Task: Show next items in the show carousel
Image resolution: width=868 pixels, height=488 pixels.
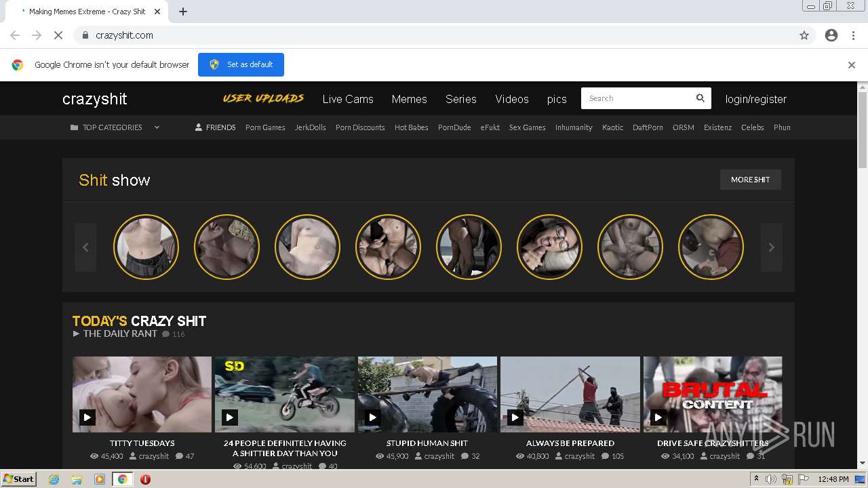Action: click(771, 247)
